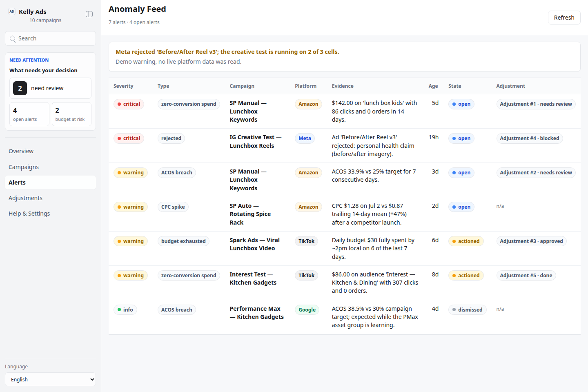588x392 pixels.
Task: Open the '2 need review' card
Action: coord(50,88)
